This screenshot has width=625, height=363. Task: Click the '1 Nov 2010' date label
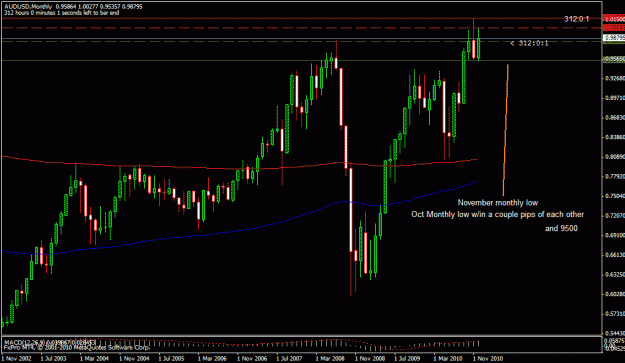[x=488, y=359]
